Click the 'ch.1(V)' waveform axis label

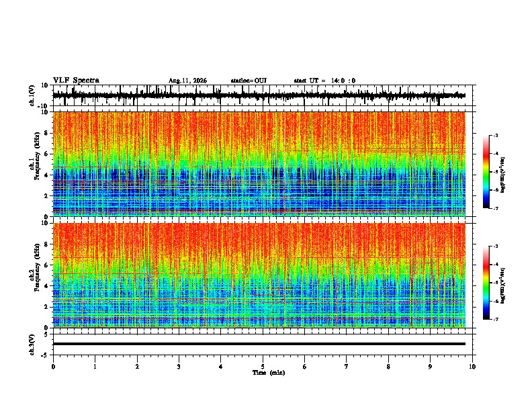[x=32, y=95]
